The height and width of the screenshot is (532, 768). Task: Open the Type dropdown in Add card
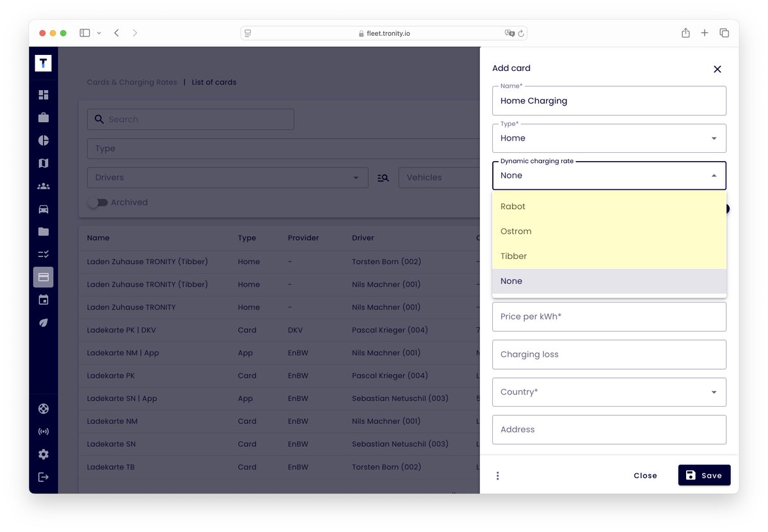609,138
